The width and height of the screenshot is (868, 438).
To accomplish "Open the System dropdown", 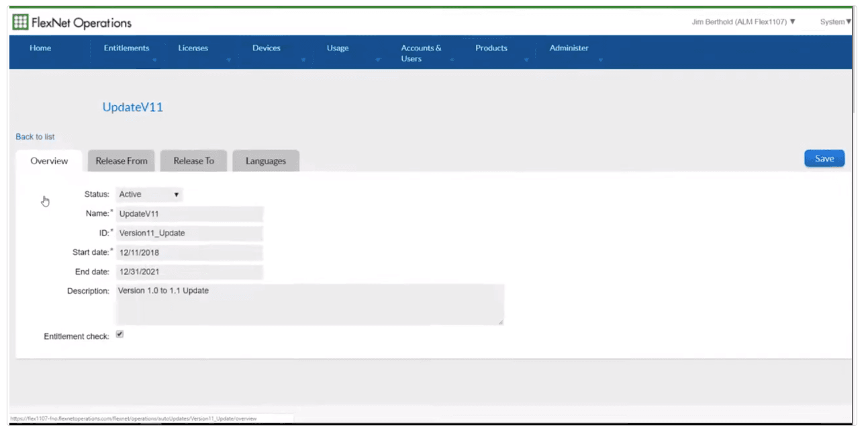I will point(836,22).
